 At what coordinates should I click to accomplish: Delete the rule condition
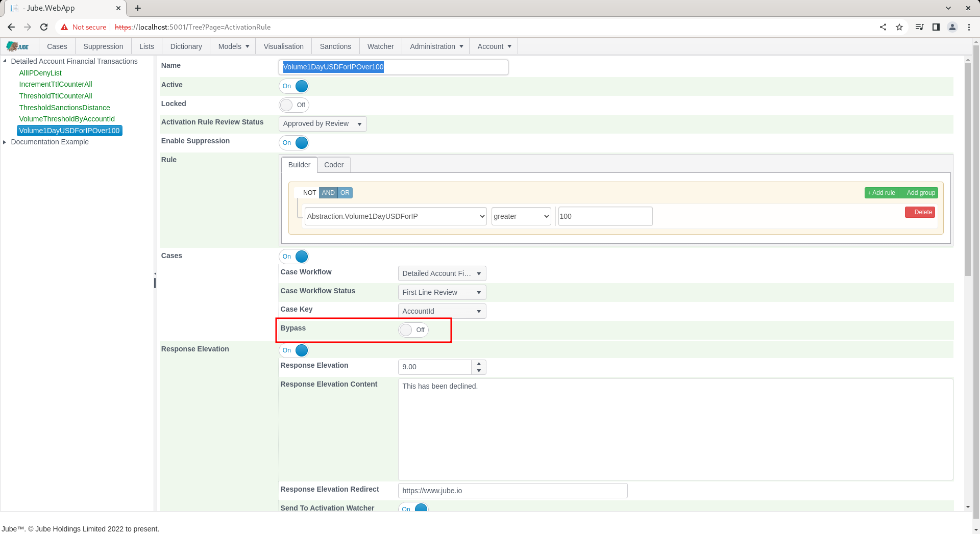click(x=920, y=212)
